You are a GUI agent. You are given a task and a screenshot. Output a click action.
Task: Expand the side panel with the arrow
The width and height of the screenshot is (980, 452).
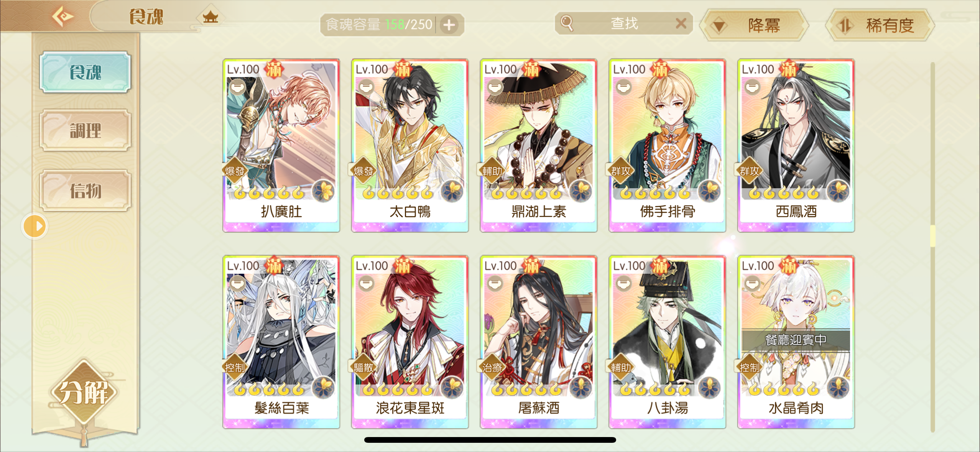(35, 226)
